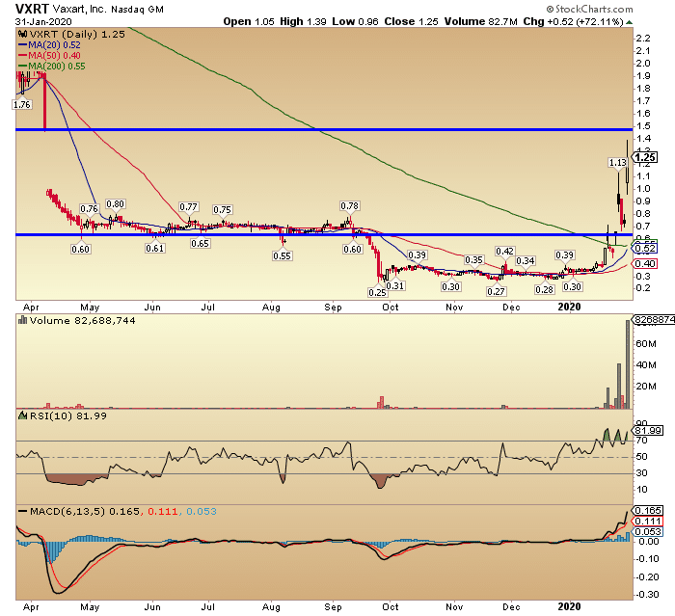Click the 0.165 MACD tag on the right axis
This screenshot has height=616, width=675.
(x=647, y=511)
